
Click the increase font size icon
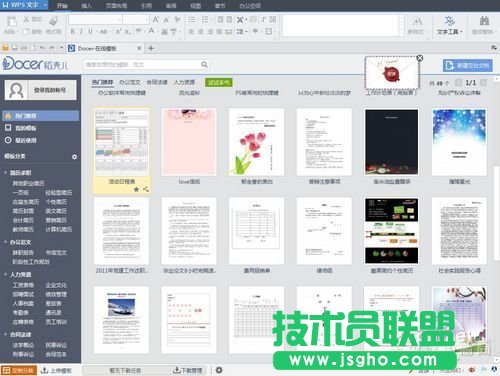pos(156,20)
